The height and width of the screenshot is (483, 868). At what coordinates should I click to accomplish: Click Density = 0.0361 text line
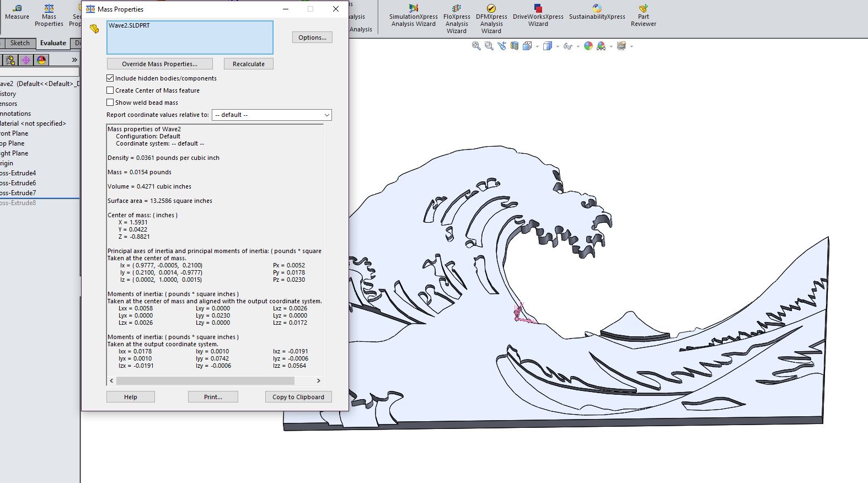(163, 158)
